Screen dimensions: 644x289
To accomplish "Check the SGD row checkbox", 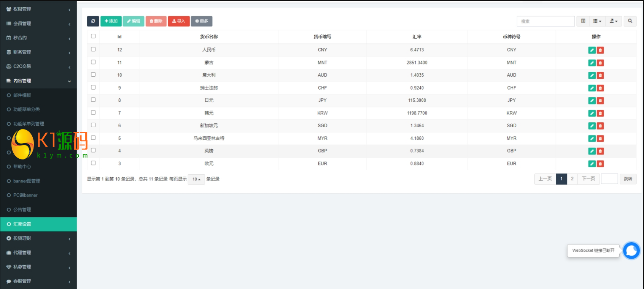I will coord(93,125).
